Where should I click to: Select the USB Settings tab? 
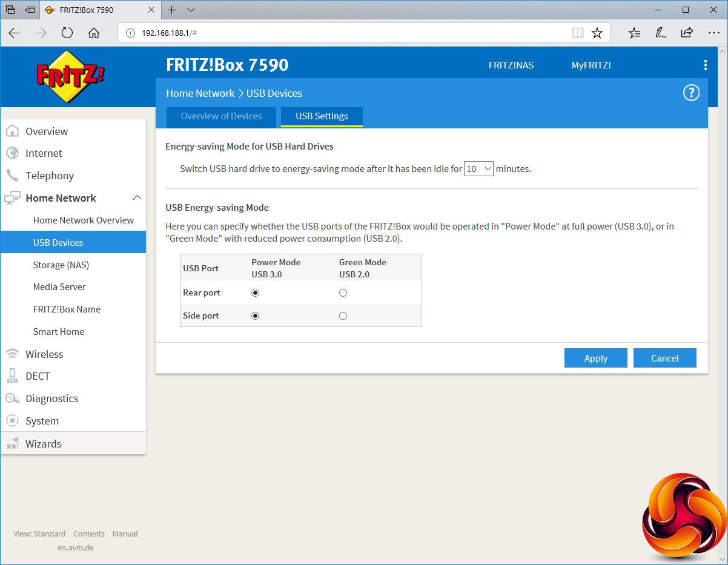point(322,116)
